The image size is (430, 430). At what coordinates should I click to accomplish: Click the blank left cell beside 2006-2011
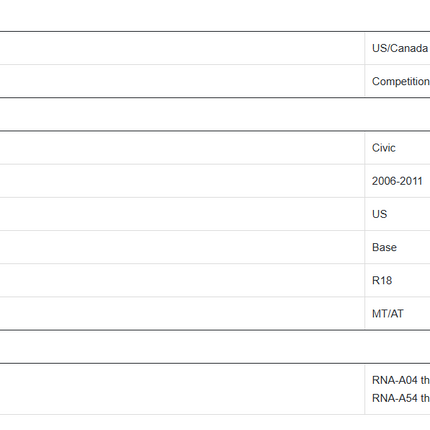coord(182,181)
